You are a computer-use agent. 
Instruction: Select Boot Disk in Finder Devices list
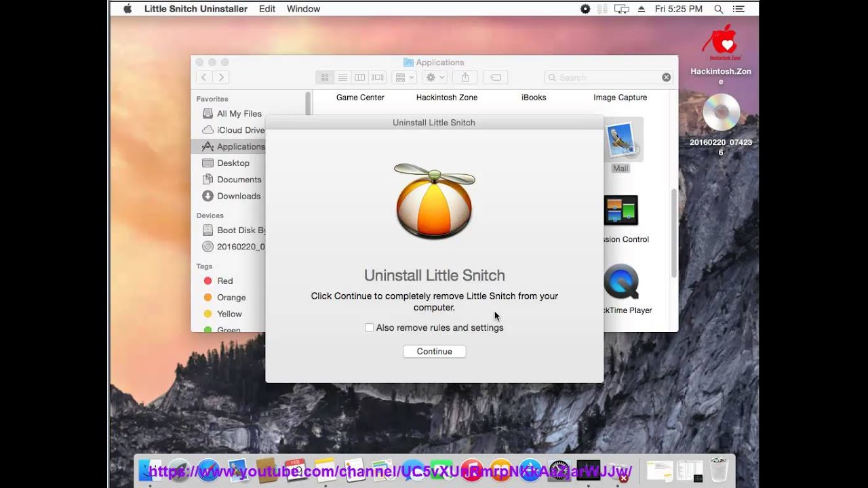tap(233, 230)
